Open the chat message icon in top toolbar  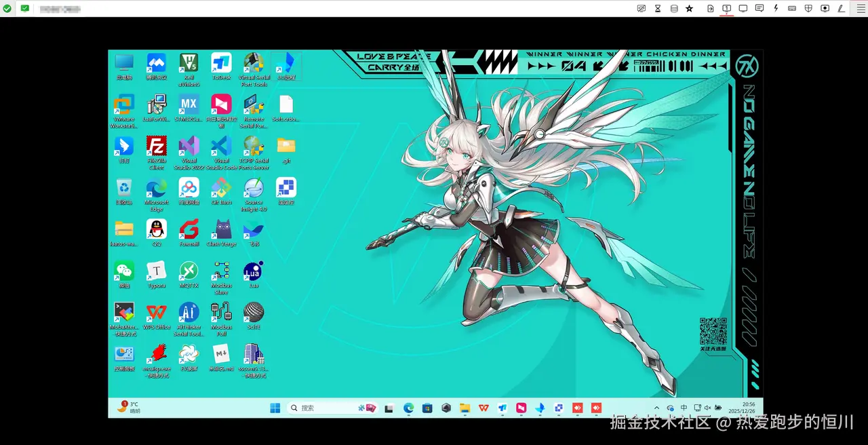click(759, 8)
